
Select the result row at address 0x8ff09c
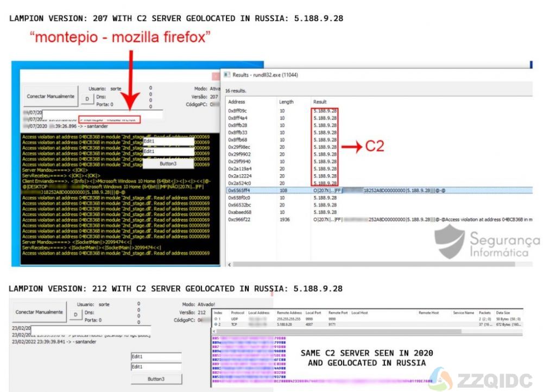pos(379,111)
